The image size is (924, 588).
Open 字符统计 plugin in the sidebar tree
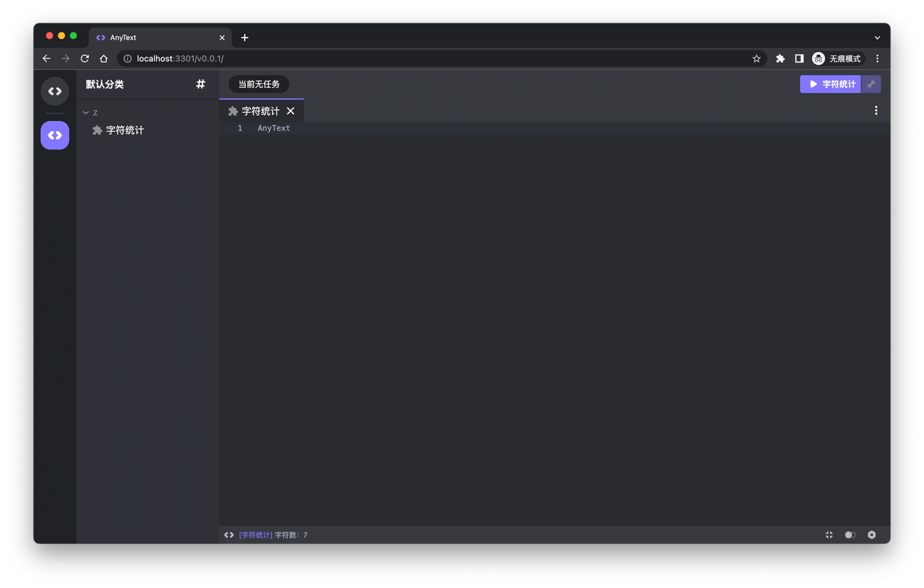pos(118,130)
